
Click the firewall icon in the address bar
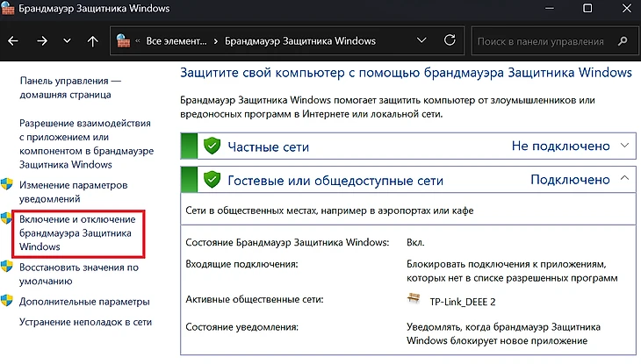[123, 41]
